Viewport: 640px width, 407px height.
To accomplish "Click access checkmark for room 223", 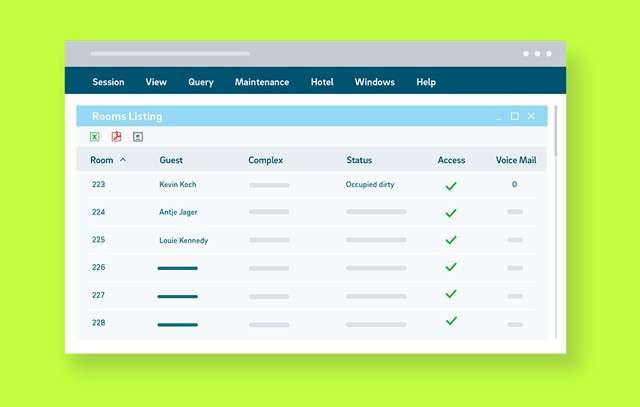I will click(x=451, y=186).
